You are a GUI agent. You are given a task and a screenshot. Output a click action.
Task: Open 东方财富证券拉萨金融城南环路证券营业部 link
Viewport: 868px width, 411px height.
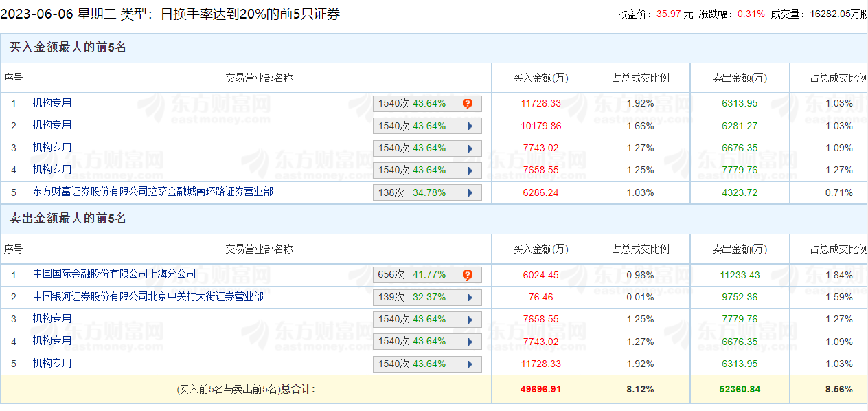click(153, 192)
